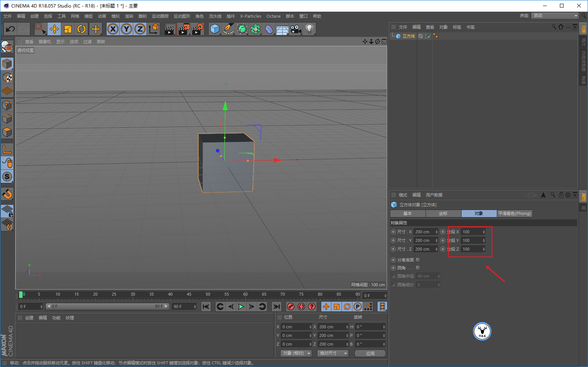Click the rotation H stepper arrows

pyautogui.click(x=384, y=327)
